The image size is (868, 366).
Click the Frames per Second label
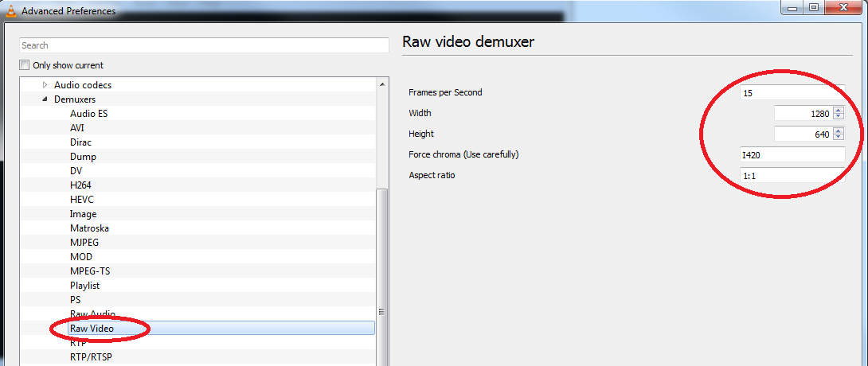click(x=445, y=93)
